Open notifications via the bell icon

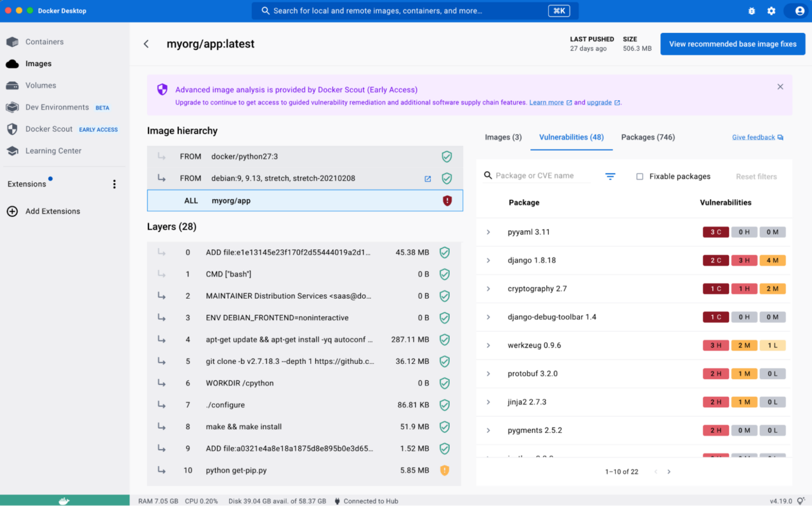tap(751, 10)
